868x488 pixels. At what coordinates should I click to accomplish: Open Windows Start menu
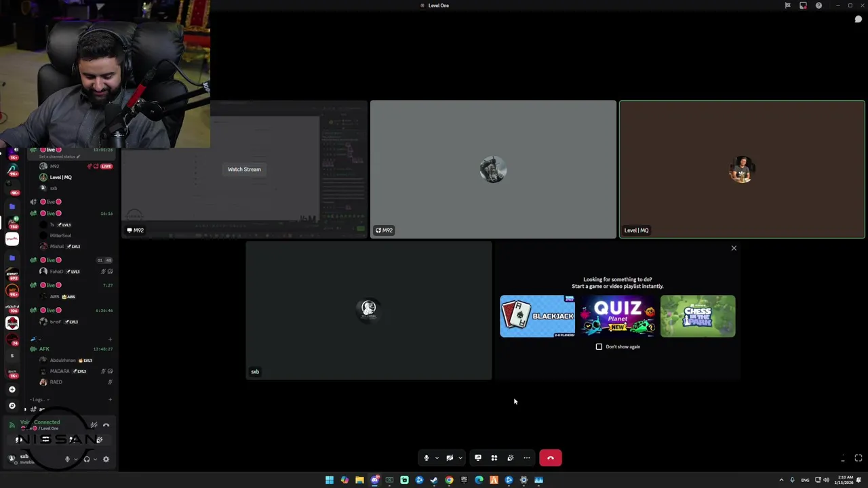330,480
